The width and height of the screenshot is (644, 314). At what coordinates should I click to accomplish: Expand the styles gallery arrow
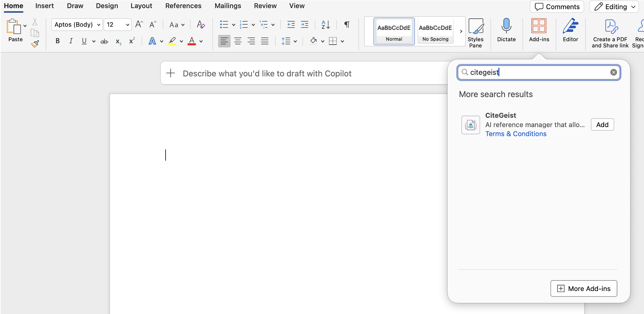pyautogui.click(x=461, y=32)
